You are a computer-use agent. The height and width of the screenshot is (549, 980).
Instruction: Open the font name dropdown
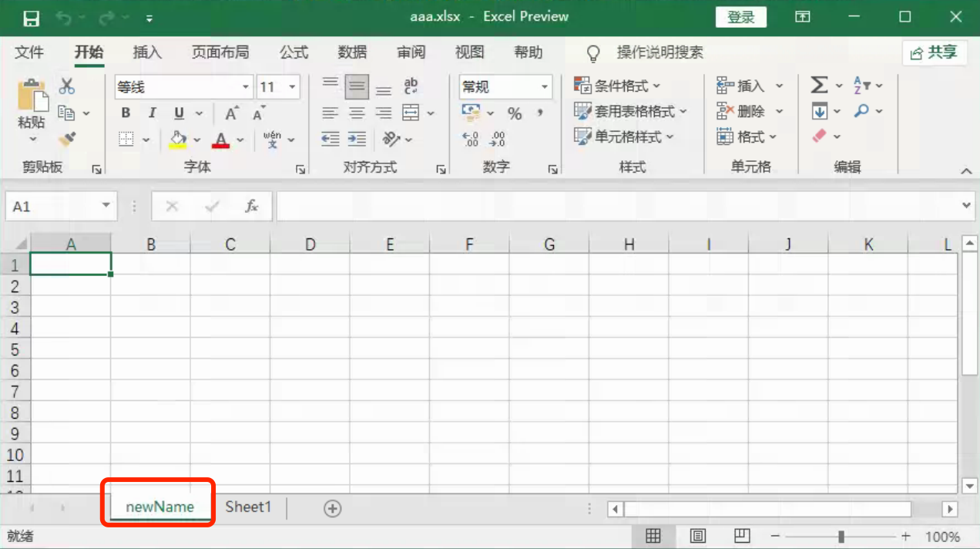click(x=246, y=87)
